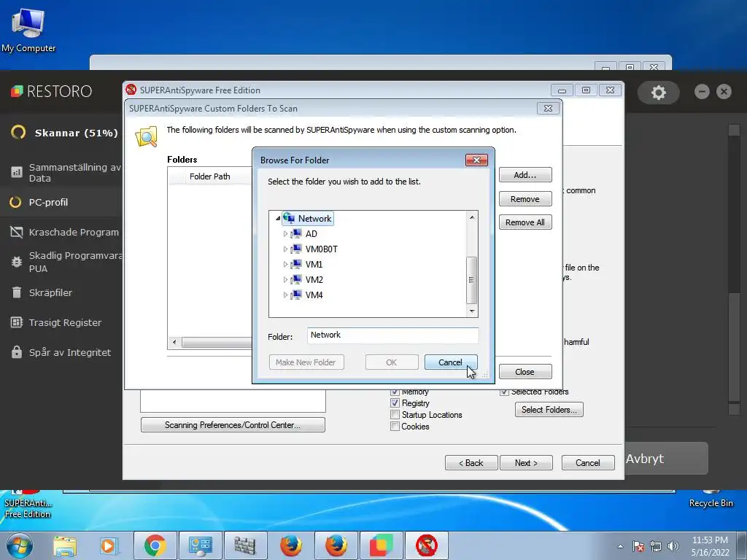Expand the VM2 computer node

285,279
